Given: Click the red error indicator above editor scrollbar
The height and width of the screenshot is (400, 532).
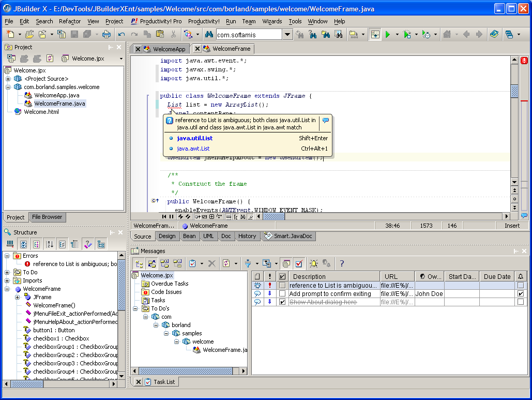Looking at the screenshot, I should pos(524,61).
